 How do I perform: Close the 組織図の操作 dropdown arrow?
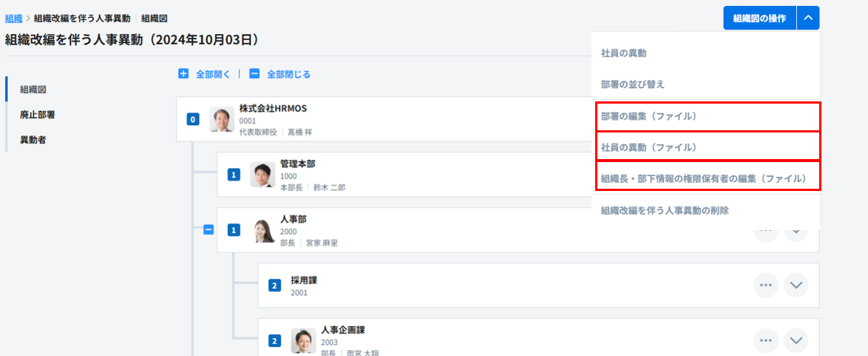tap(808, 18)
